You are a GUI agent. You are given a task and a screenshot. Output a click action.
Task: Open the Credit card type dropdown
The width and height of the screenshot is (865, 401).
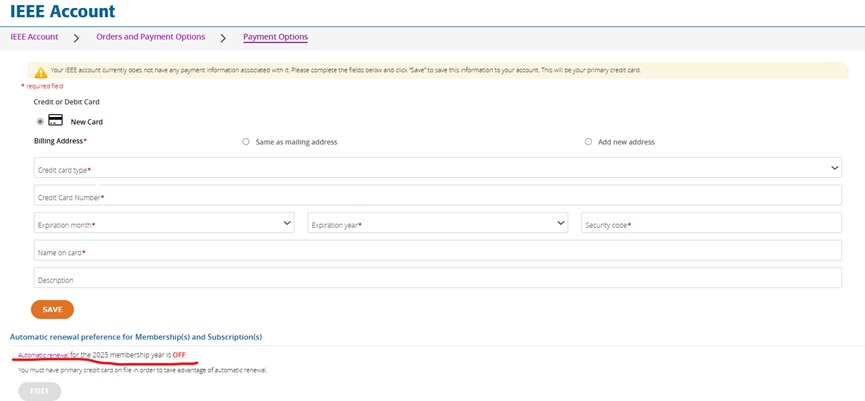click(437, 168)
